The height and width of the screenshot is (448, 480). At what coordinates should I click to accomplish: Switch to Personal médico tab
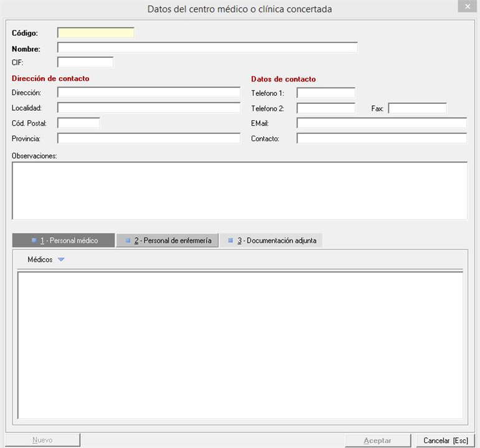point(64,241)
